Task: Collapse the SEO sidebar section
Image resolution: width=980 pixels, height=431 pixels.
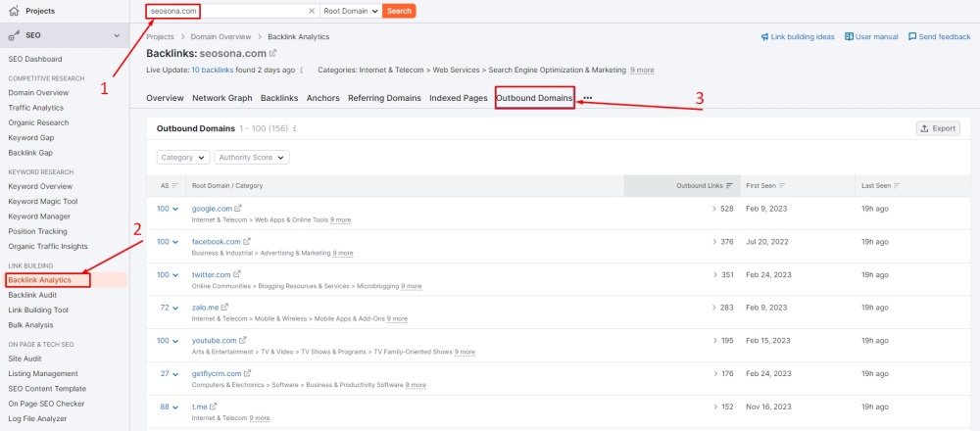Action: [117, 35]
